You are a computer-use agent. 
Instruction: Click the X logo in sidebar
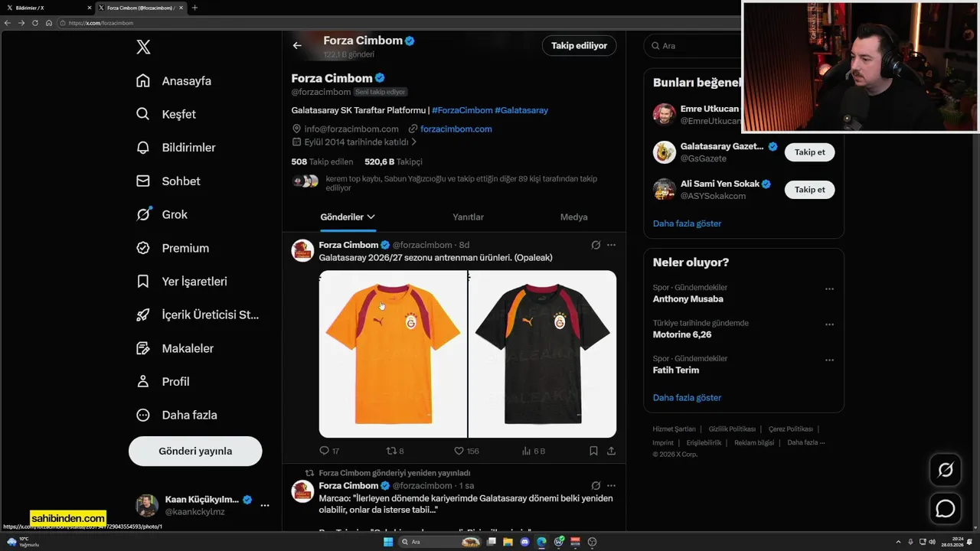coord(143,47)
